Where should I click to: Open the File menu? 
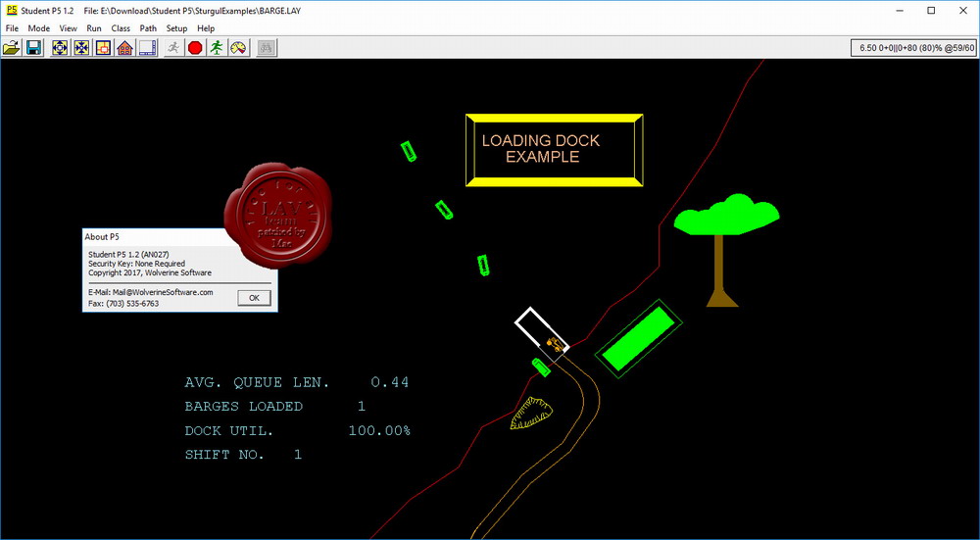pos(12,28)
